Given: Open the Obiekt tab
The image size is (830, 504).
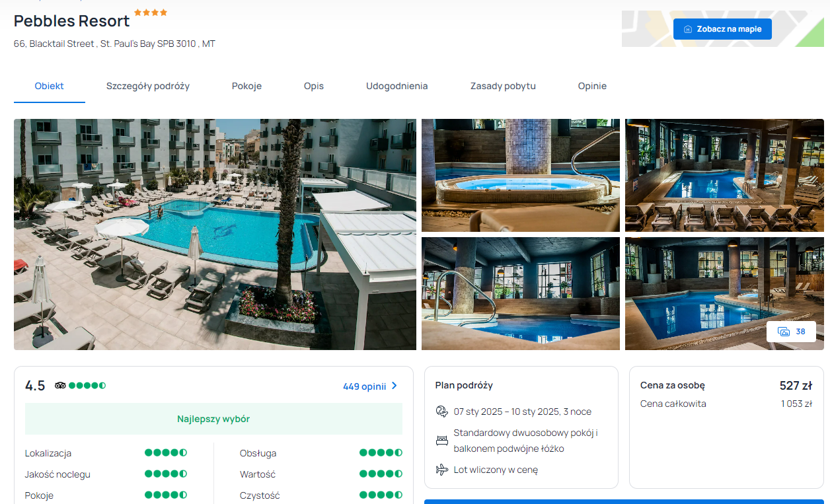Looking at the screenshot, I should click(x=50, y=86).
